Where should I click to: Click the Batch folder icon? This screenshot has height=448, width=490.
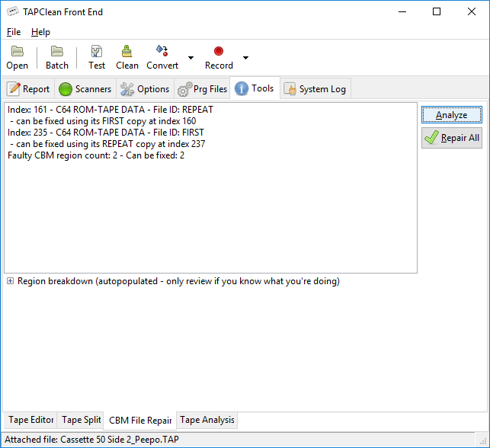57,51
